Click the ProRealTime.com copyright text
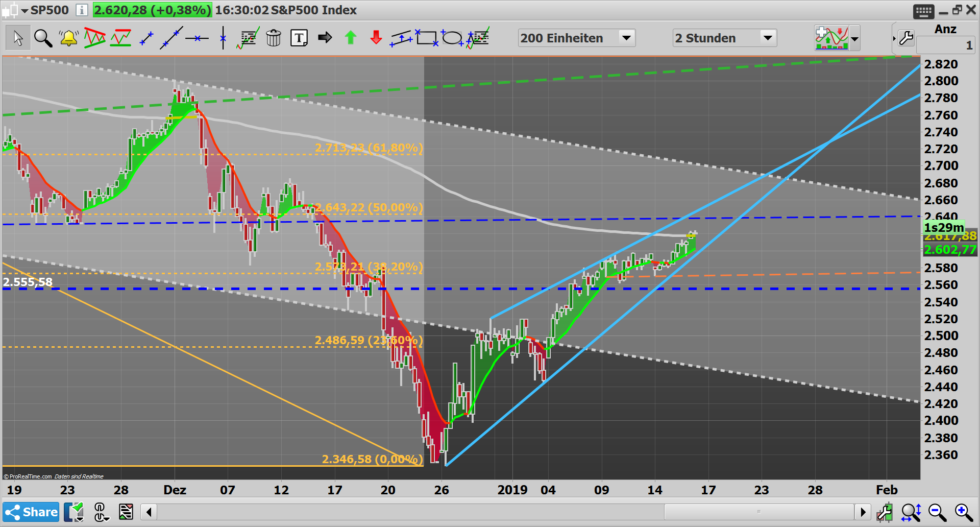Image resolution: width=980 pixels, height=527 pixels. click(31, 476)
